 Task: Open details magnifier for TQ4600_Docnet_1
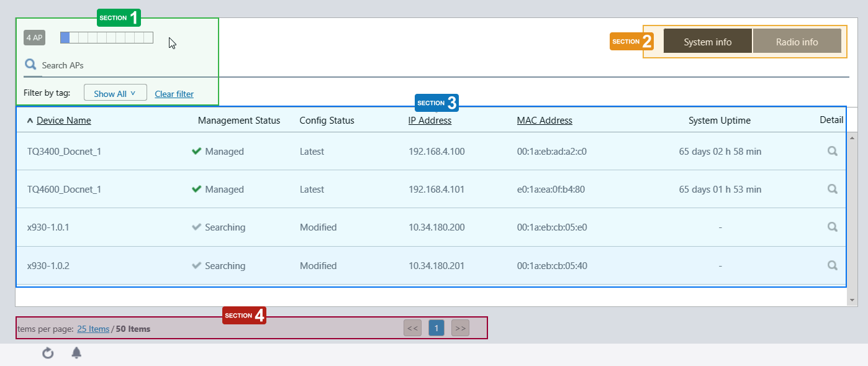click(x=832, y=189)
